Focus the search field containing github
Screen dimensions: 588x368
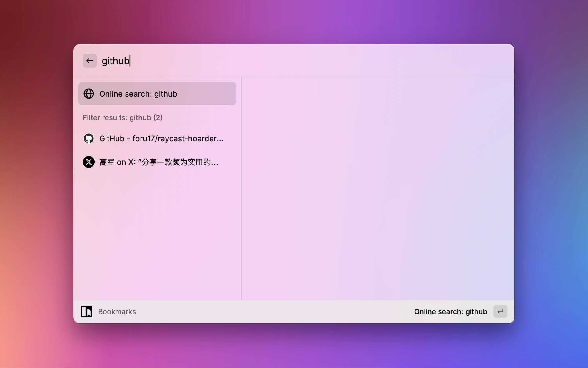(115, 61)
